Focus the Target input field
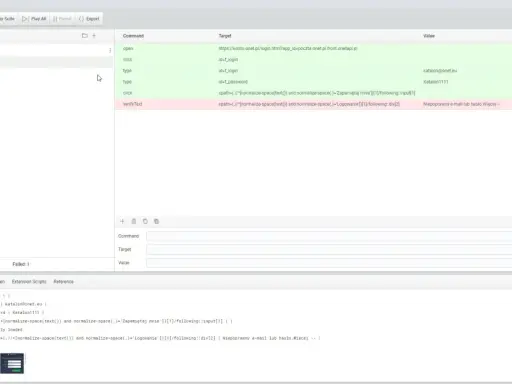The height and width of the screenshot is (384, 512). (329, 249)
